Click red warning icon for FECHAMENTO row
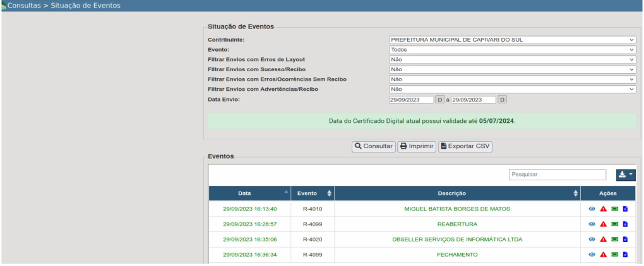Screen dimensions: 644x266 click(603, 255)
